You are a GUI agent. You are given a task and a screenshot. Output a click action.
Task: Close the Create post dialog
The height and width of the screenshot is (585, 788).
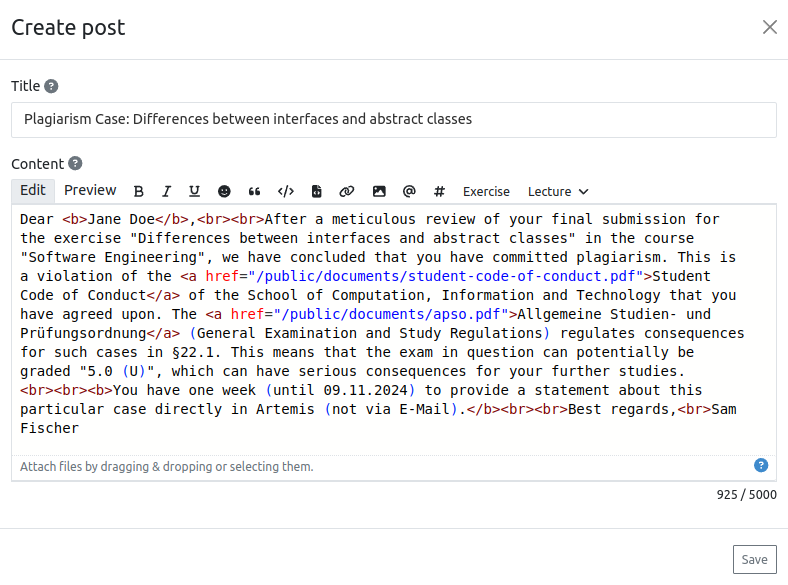pyautogui.click(x=769, y=27)
